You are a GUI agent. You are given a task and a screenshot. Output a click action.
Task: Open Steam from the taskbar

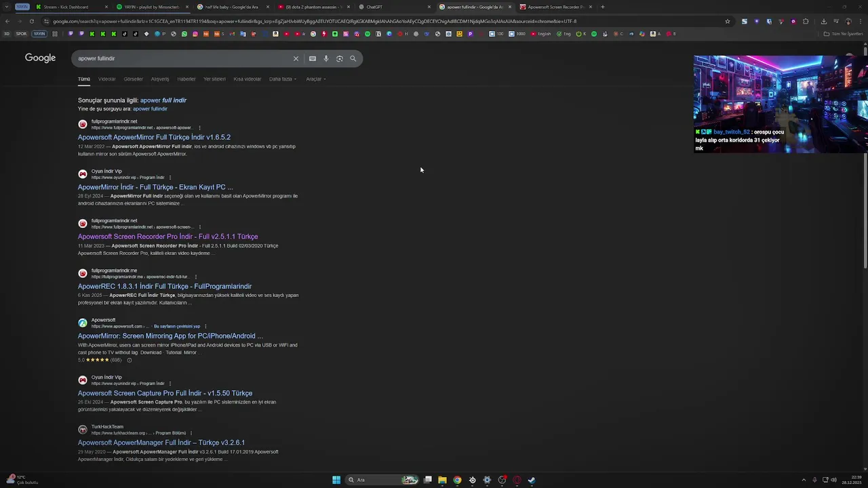pyautogui.click(x=532, y=480)
